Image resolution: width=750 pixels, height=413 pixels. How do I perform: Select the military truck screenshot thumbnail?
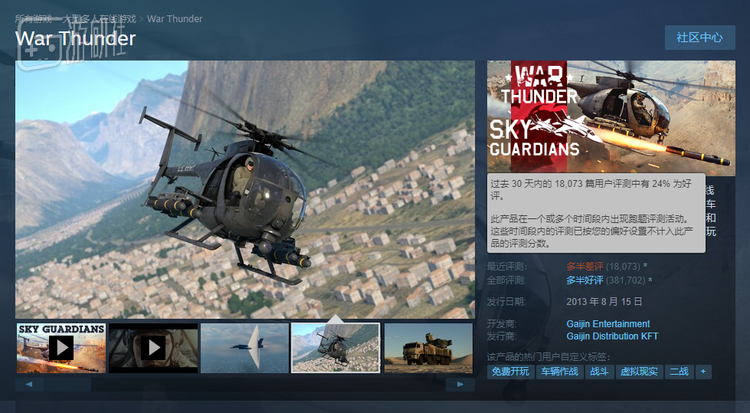(x=428, y=347)
